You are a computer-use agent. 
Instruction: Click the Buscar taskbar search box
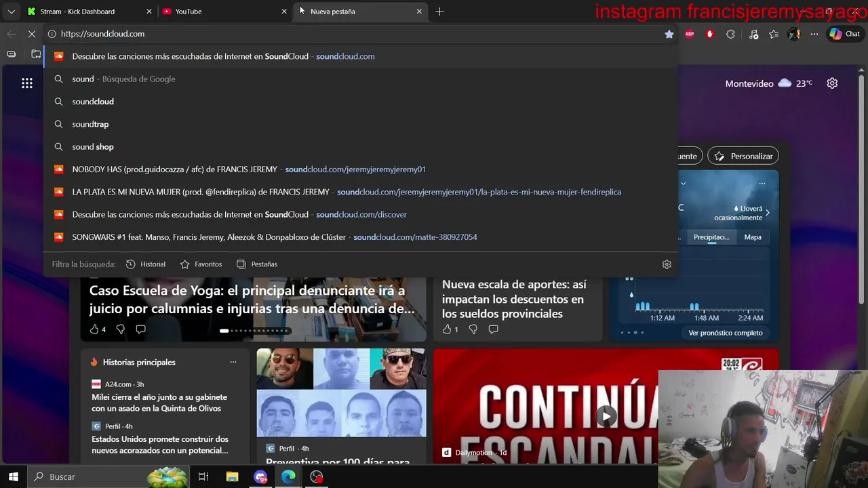(108, 476)
